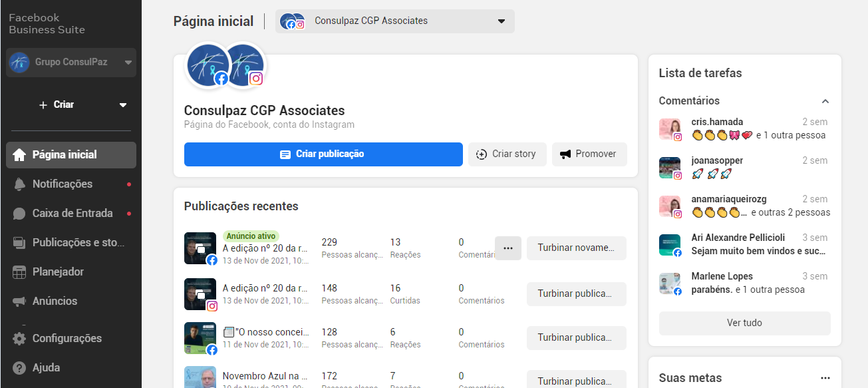
Task: Click the Lista de tarefas heading
Action: (700, 73)
